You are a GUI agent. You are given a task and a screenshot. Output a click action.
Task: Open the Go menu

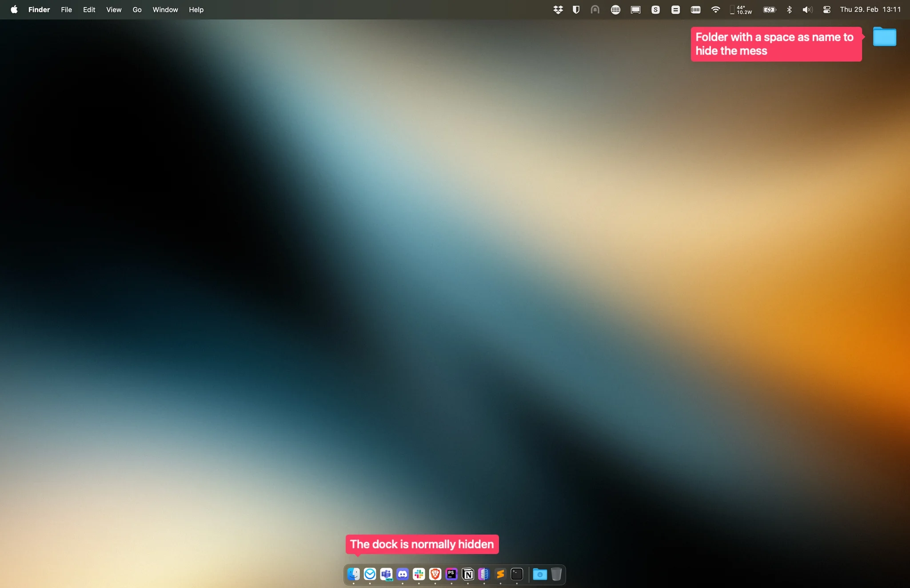click(x=137, y=10)
